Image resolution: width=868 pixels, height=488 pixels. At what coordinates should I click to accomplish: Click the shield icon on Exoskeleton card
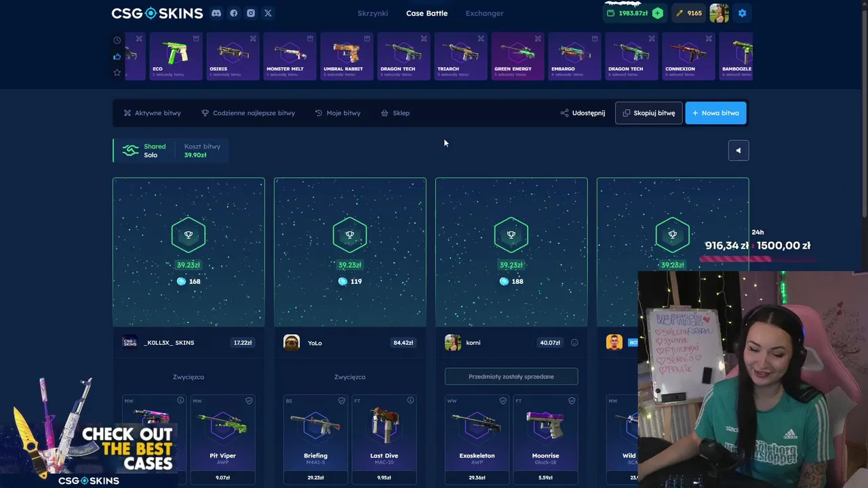503,401
